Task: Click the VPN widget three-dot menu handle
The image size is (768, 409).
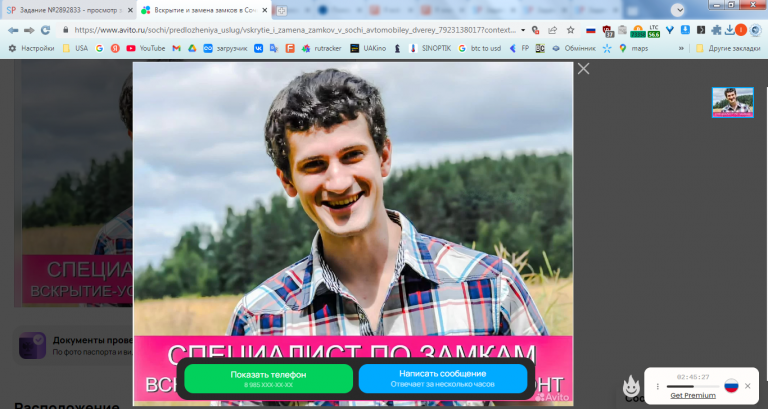Action: pyautogui.click(x=657, y=386)
